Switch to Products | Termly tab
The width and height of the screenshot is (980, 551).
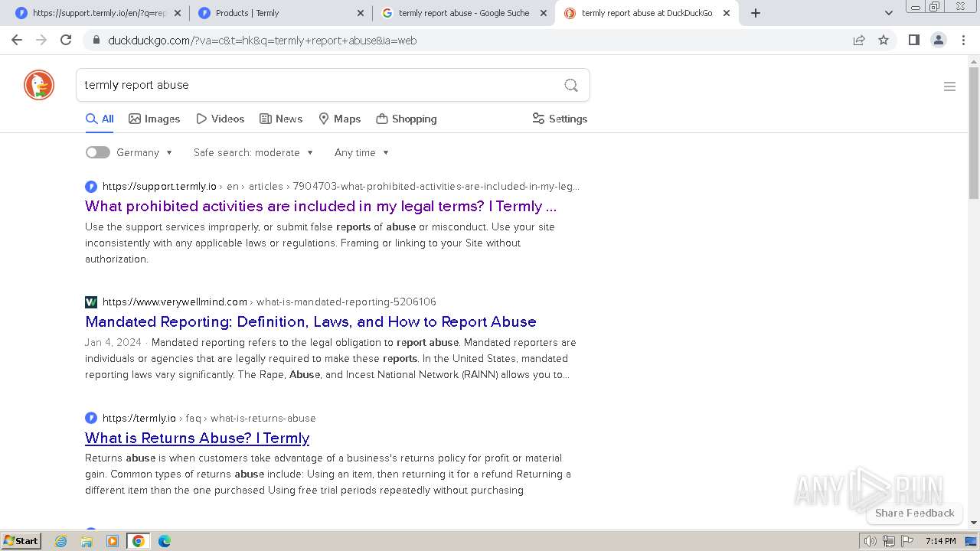click(x=280, y=13)
